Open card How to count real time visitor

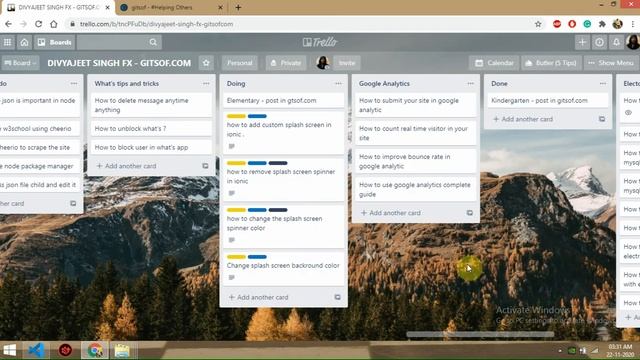416,133
